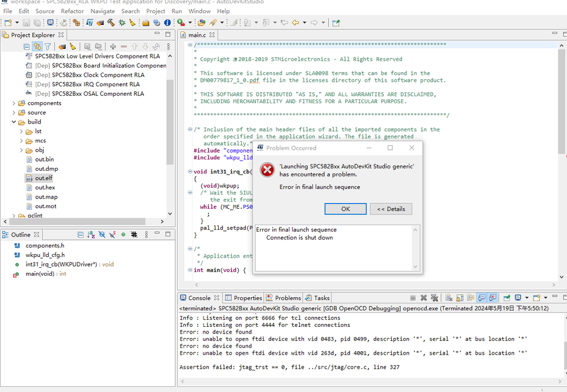Collapse all in the Outline view
The width and height of the screenshot is (567, 392).
[x=80, y=235]
